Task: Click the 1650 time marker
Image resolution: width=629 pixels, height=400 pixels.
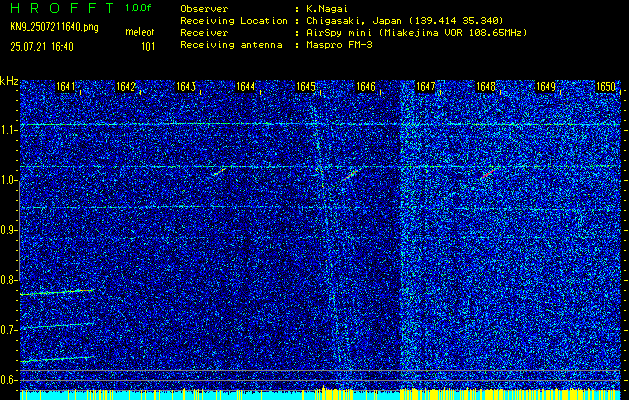Action: coord(606,87)
